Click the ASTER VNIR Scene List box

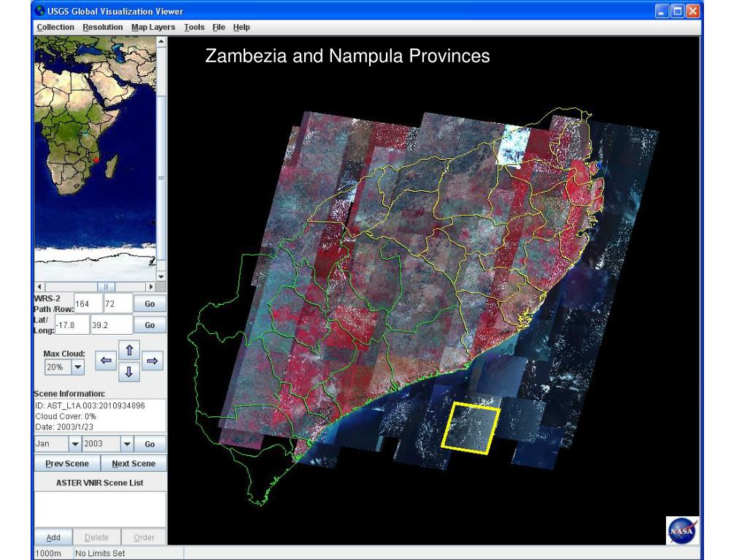100,509
